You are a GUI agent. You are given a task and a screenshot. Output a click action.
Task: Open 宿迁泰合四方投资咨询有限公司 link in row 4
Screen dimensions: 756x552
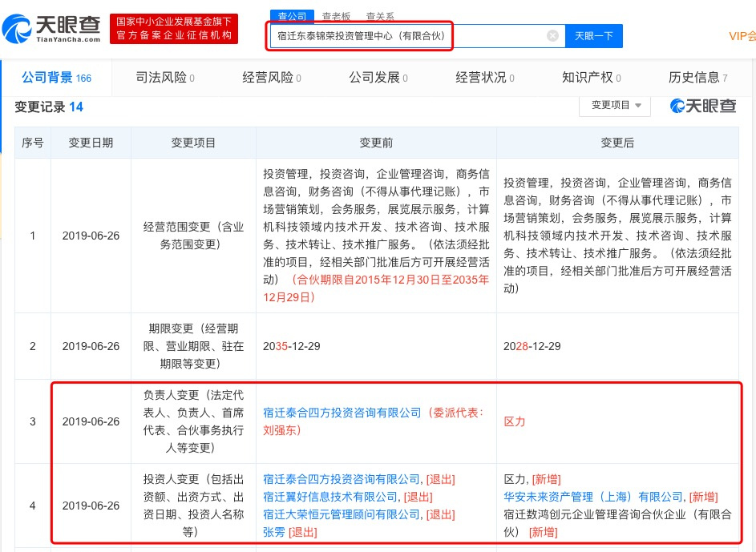[x=342, y=479]
